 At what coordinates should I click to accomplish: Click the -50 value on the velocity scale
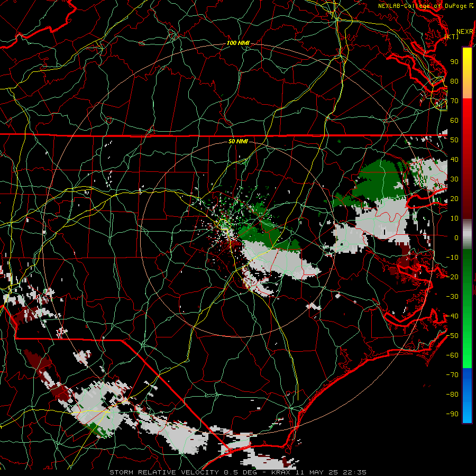coord(452,336)
